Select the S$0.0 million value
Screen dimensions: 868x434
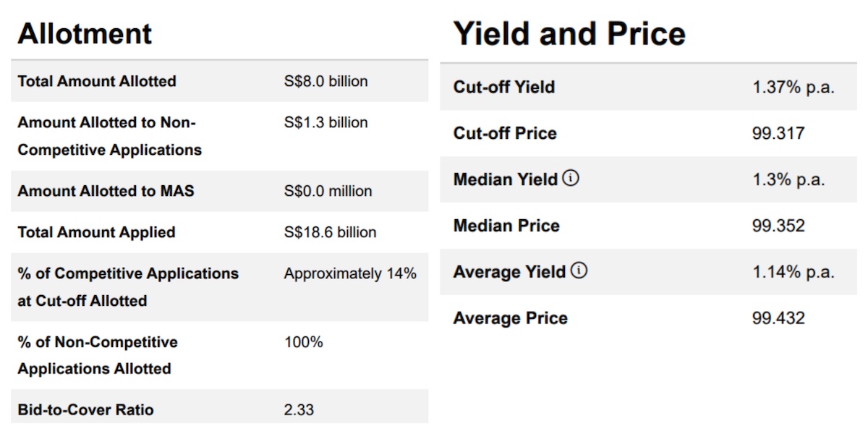pyautogui.click(x=328, y=192)
